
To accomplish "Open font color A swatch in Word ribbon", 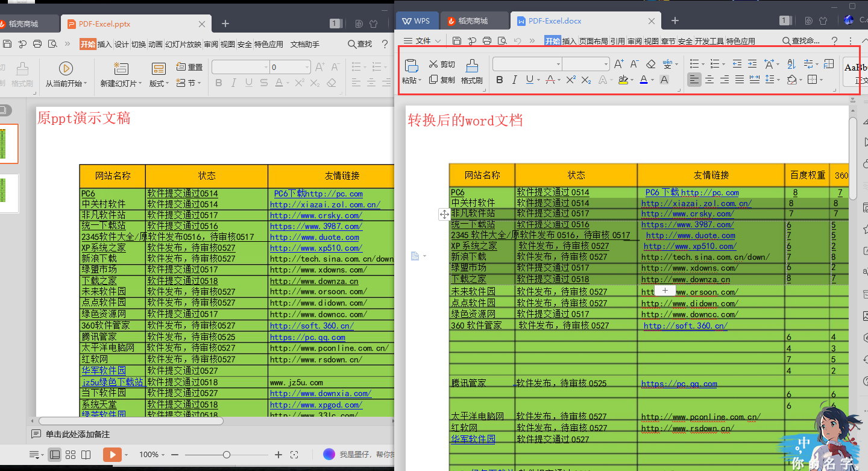I will (643, 80).
